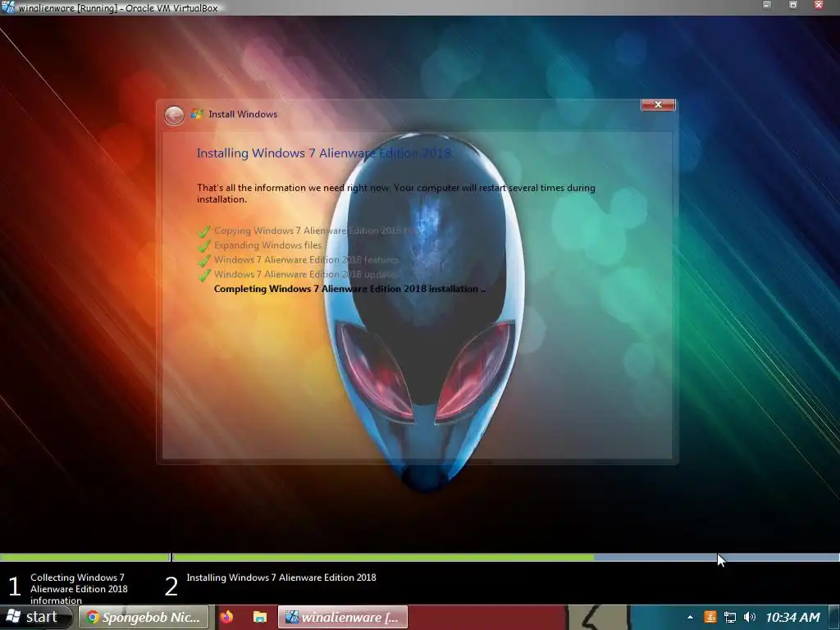Viewport: 840px width, 630px height.
Task: Close the Install Windows dialog
Action: point(658,104)
